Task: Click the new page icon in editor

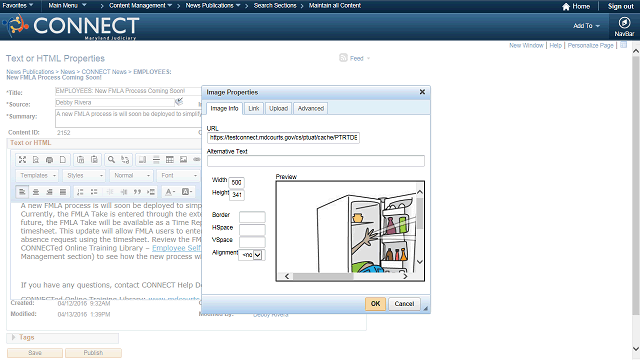Action: tap(63, 160)
